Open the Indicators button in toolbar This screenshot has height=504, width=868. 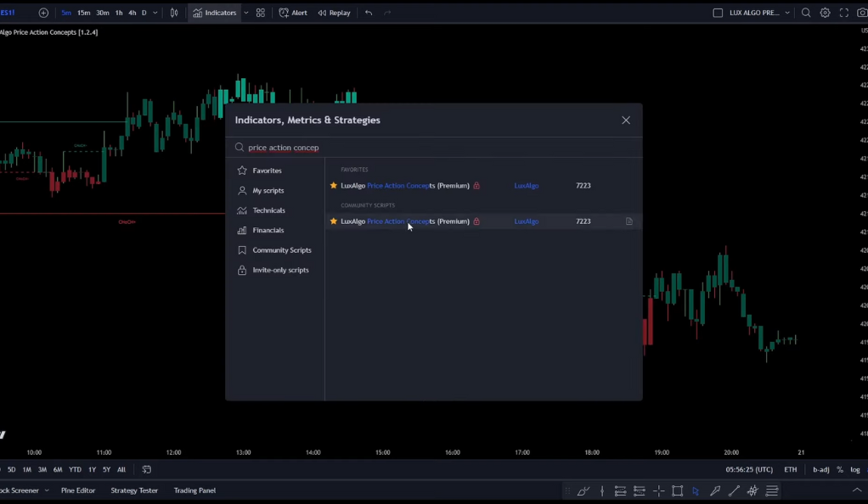click(x=214, y=13)
